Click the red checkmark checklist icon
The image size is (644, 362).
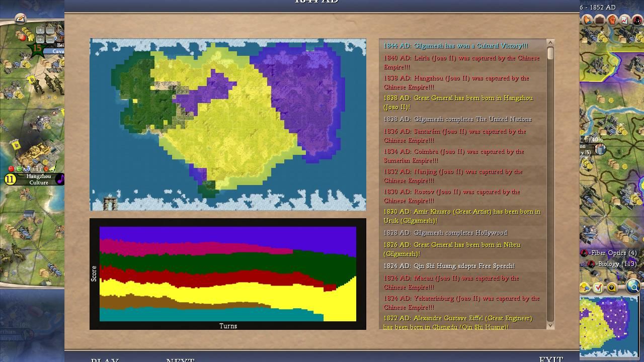pos(598,288)
